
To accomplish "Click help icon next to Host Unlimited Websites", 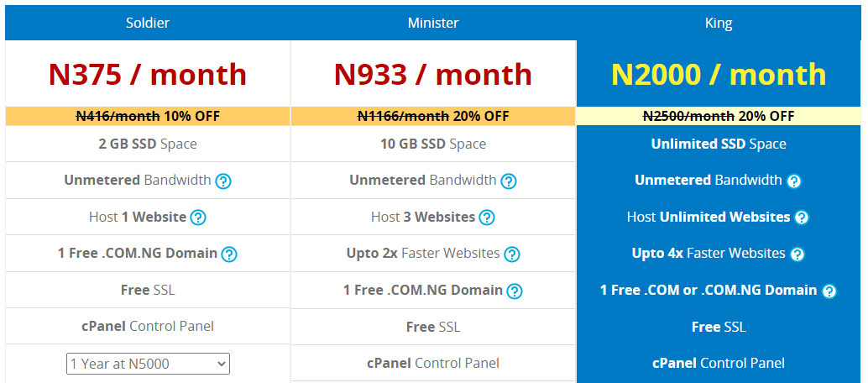I will [802, 218].
